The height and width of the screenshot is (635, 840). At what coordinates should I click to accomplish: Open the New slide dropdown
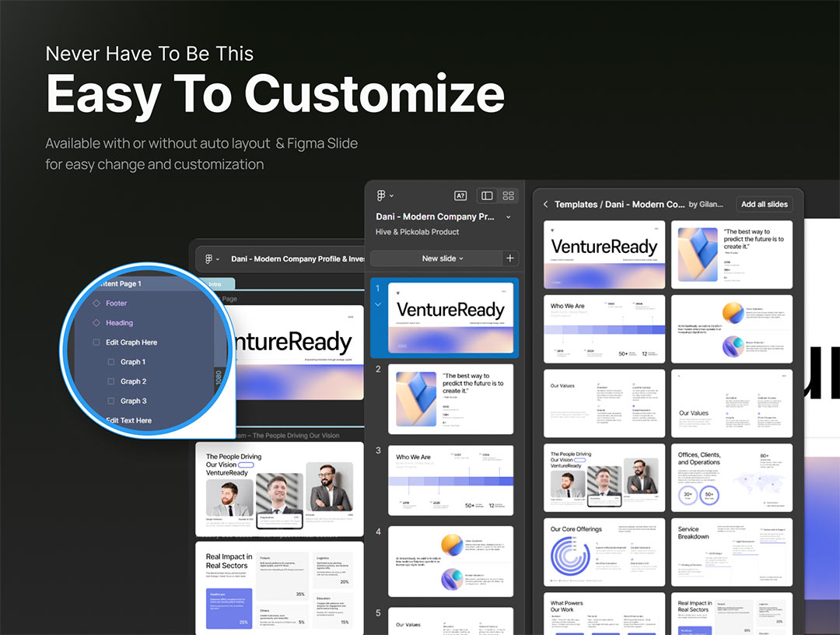443,258
